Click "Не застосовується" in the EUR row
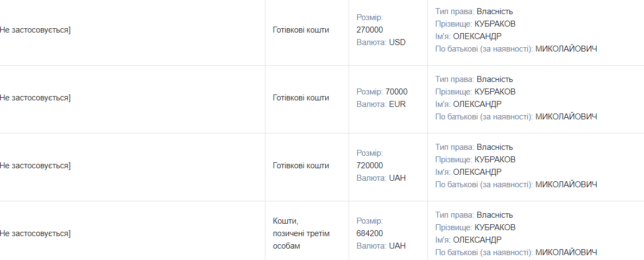Viewport: 644px width, 260px height. click(35, 98)
